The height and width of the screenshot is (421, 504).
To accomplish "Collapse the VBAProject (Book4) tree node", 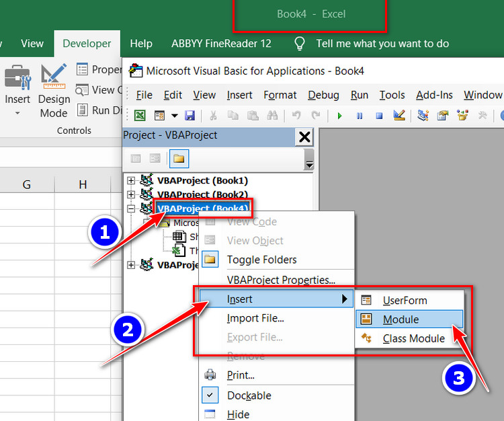I will point(131,208).
